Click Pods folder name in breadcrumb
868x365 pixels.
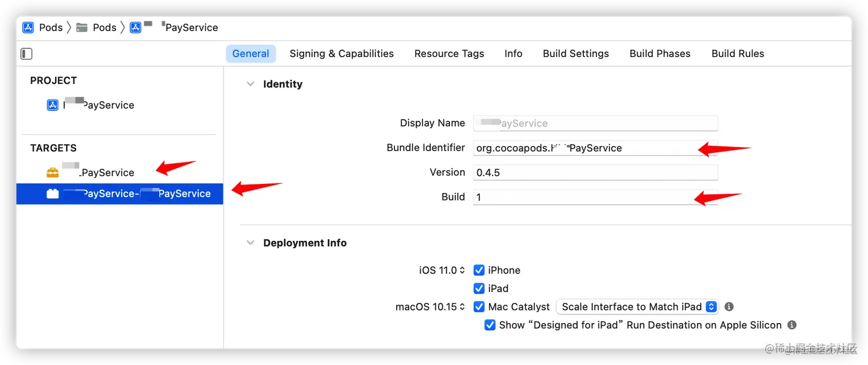(104, 28)
